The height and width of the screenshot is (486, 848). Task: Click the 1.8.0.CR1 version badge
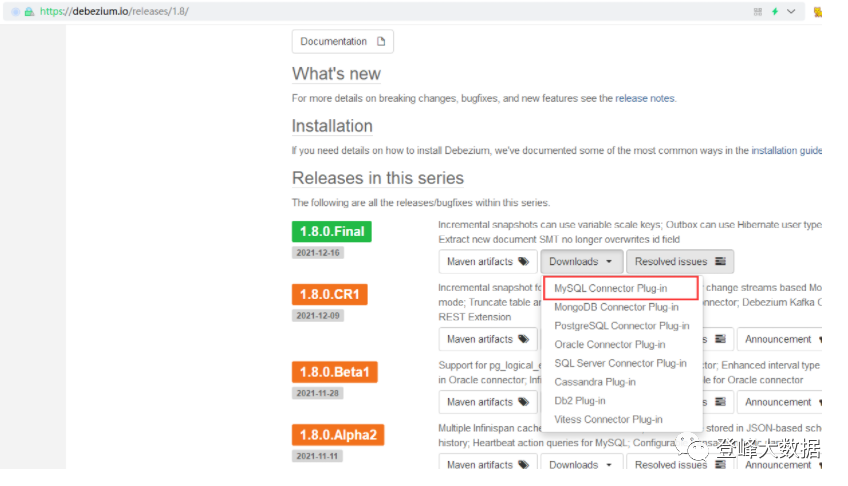coord(329,295)
